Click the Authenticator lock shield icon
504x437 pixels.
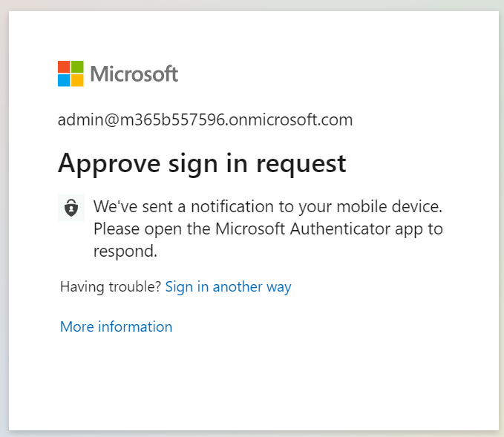[71, 208]
